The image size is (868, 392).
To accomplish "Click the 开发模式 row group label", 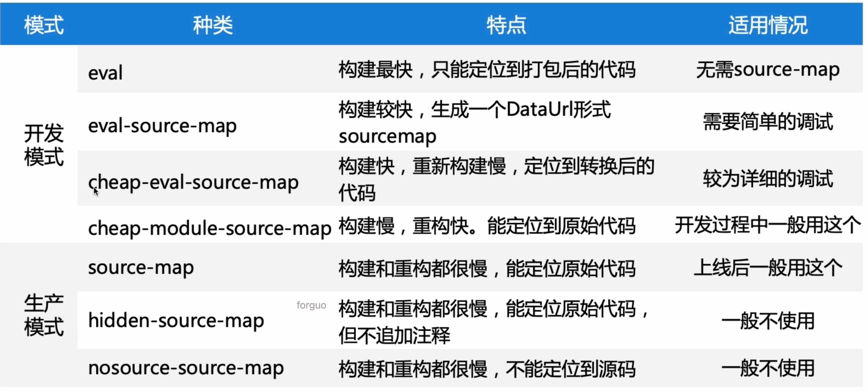I will point(44,145).
